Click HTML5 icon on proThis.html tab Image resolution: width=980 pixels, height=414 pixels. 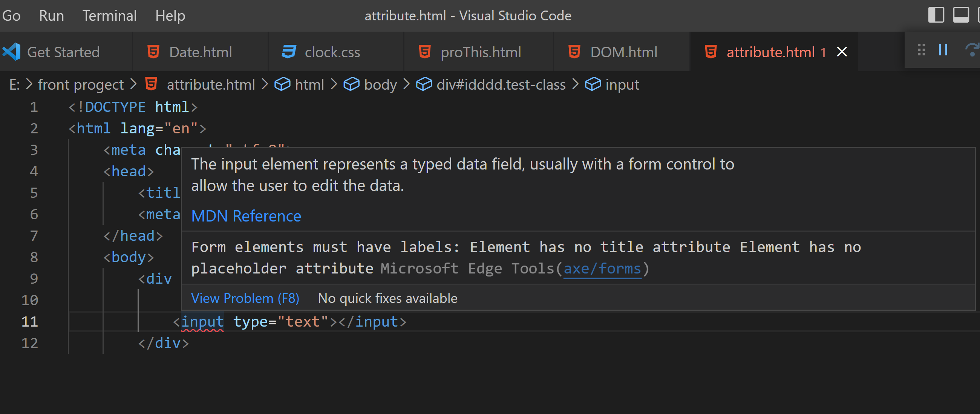424,51
